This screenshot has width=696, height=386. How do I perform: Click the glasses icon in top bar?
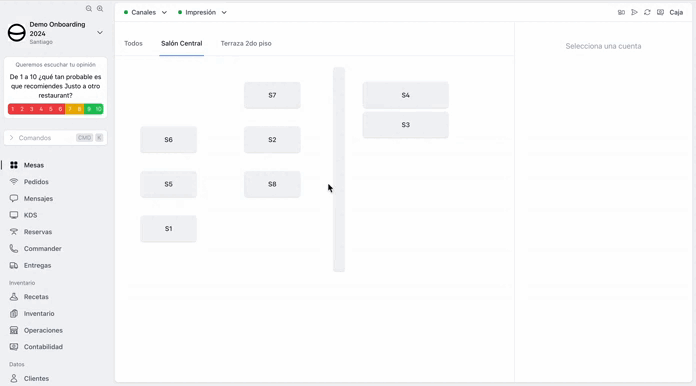click(x=621, y=12)
